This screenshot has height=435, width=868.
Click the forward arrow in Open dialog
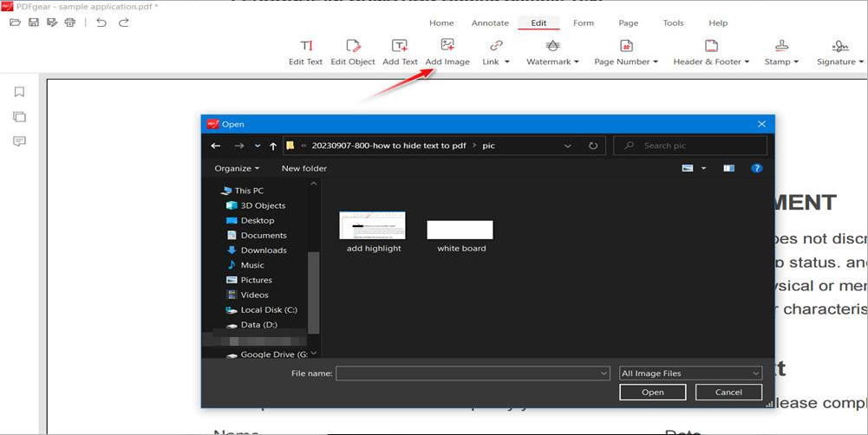tap(239, 146)
